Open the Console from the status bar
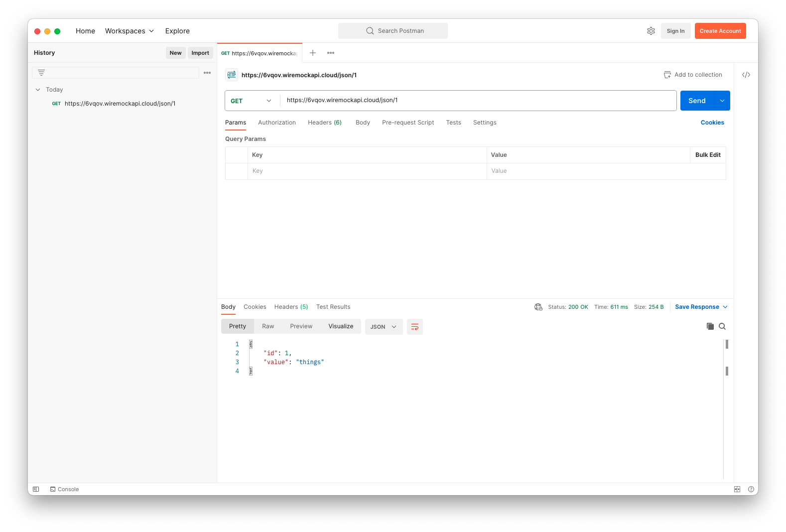786x532 pixels. (x=65, y=489)
